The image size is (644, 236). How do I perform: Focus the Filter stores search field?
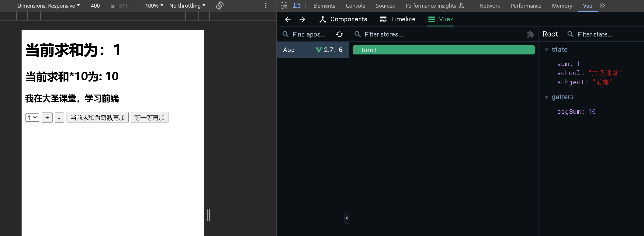pos(384,34)
